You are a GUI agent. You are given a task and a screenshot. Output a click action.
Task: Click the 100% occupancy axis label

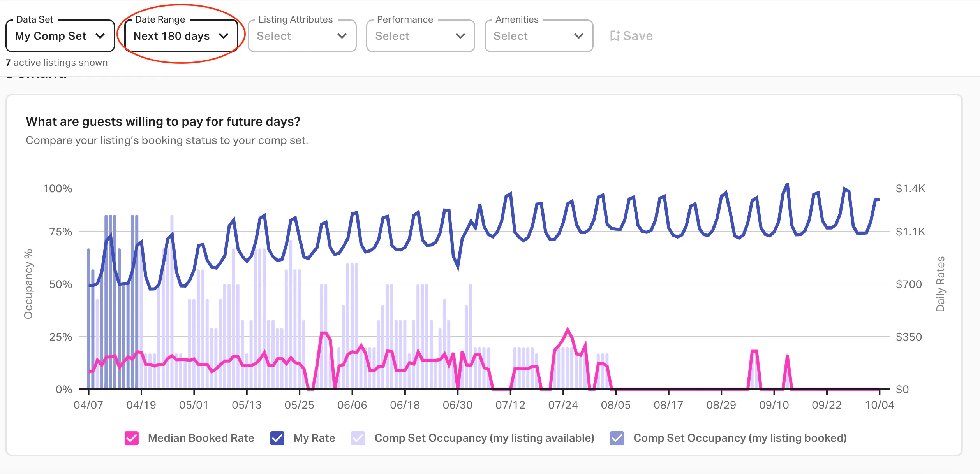click(58, 189)
